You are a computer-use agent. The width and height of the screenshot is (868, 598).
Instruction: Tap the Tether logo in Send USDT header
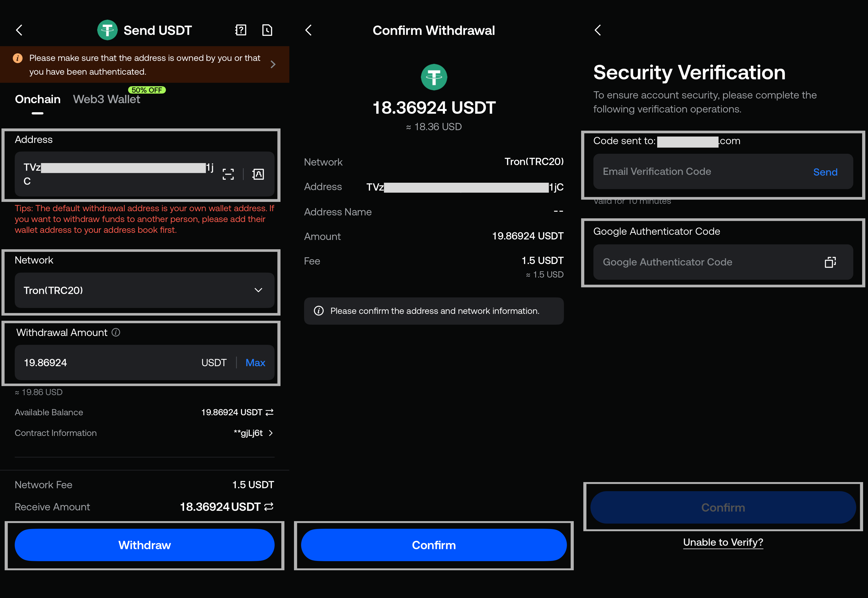point(107,30)
